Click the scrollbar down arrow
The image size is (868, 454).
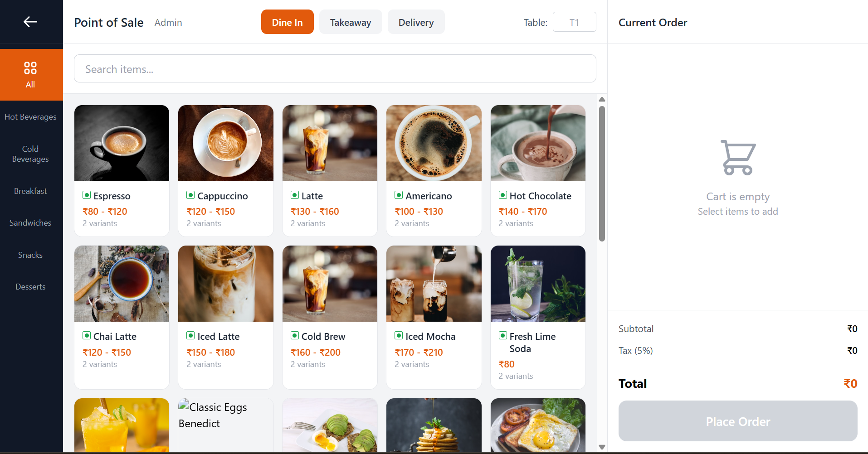(x=602, y=447)
